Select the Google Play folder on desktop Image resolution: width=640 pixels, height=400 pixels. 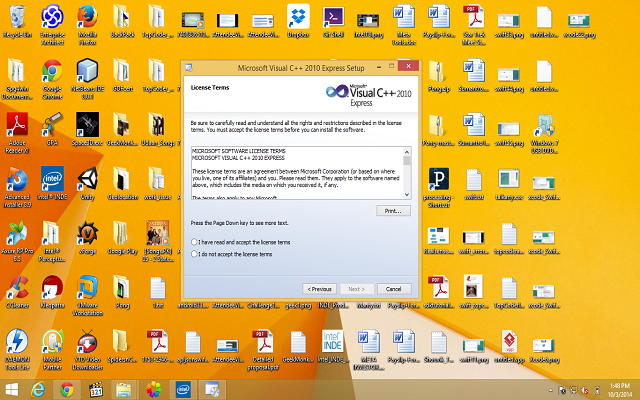122,237
